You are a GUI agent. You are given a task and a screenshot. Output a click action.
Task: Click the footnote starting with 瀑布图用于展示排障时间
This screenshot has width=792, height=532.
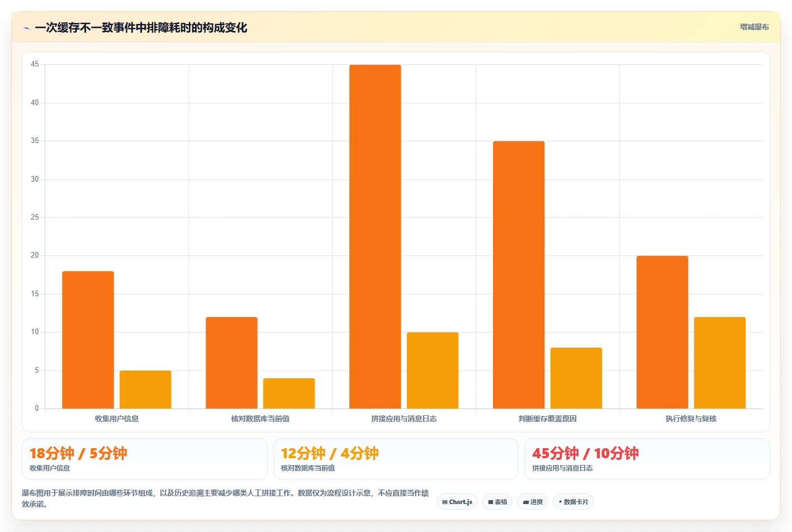point(225,498)
